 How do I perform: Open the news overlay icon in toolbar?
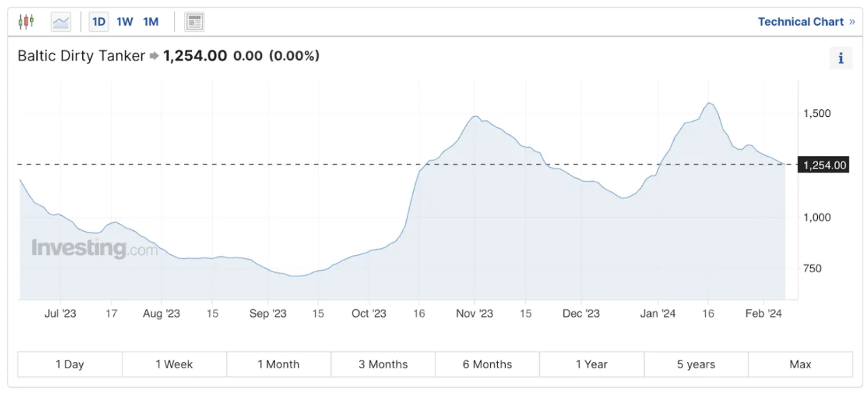(x=194, y=22)
